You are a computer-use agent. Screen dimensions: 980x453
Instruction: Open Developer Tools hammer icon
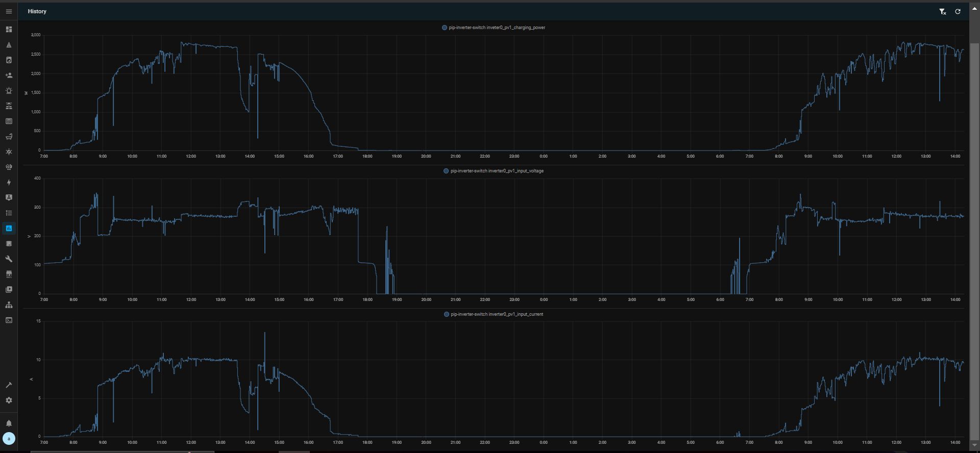(x=9, y=385)
